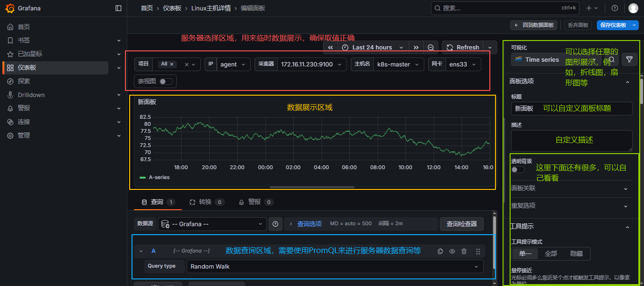
Task: Click the 查询检查器 button
Action: tap(462, 224)
